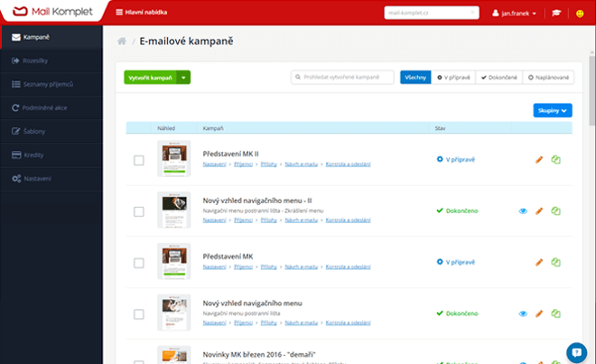596x364 pixels.
Task: Open Kontrola a odeslání under Představení MK
Action: [348, 267]
